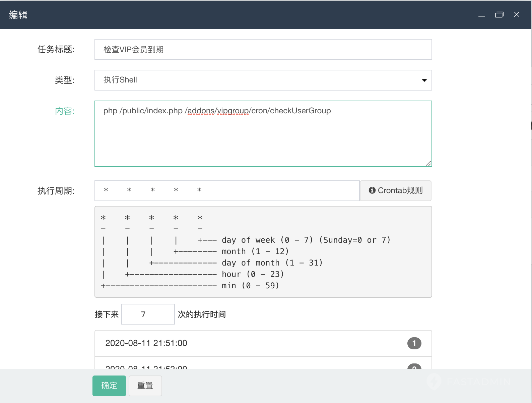Viewport: 532px width, 403px height.
Task: Reset the form with 重置
Action: click(x=145, y=386)
